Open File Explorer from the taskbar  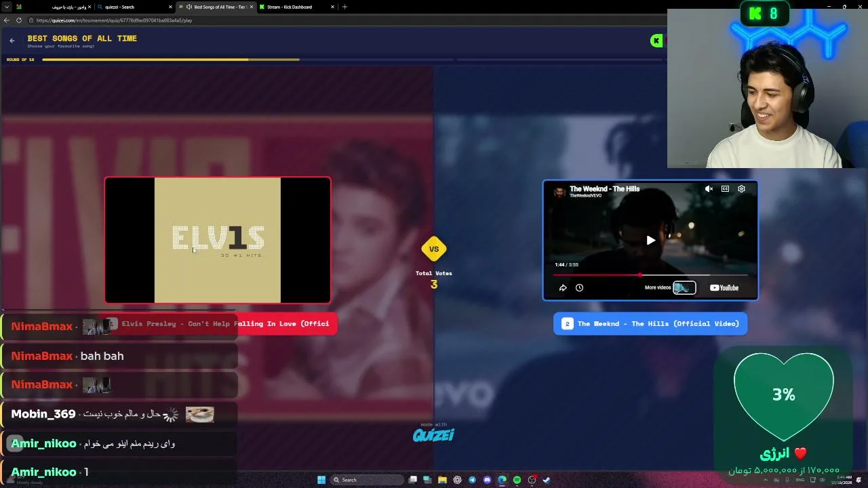pyautogui.click(x=442, y=480)
